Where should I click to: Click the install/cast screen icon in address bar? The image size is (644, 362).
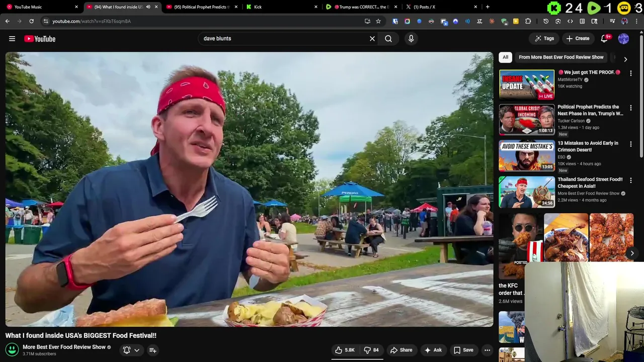[367, 21]
